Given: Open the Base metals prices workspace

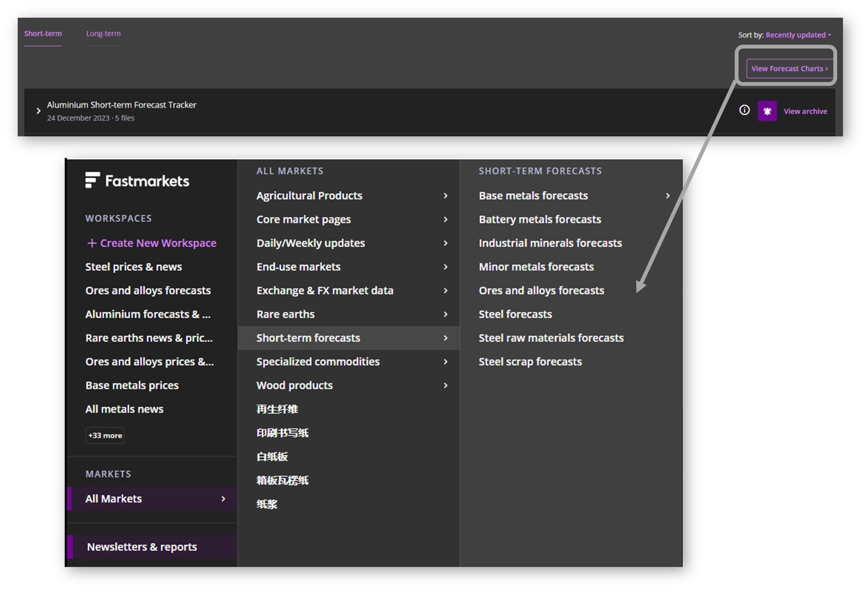Looking at the screenshot, I should click(x=132, y=385).
